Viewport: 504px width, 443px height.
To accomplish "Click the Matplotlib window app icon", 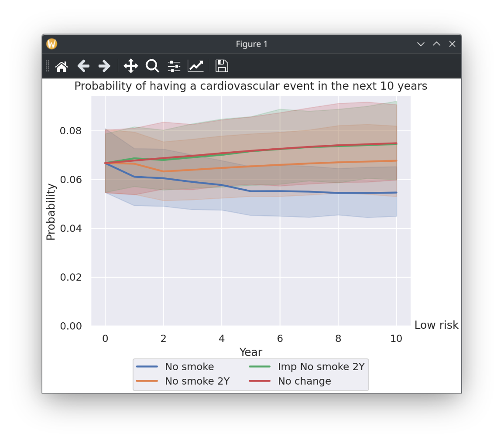I will coord(51,44).
